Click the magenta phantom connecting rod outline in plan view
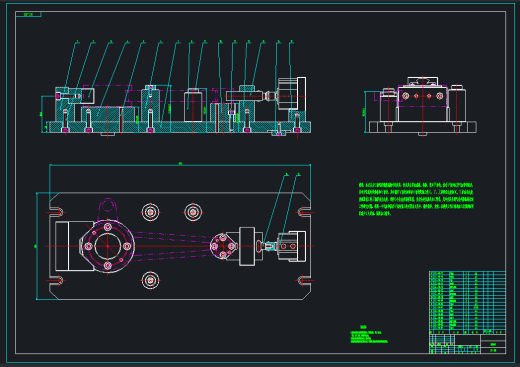The height and width of the screenshot is (367, 520). [172, 246]
